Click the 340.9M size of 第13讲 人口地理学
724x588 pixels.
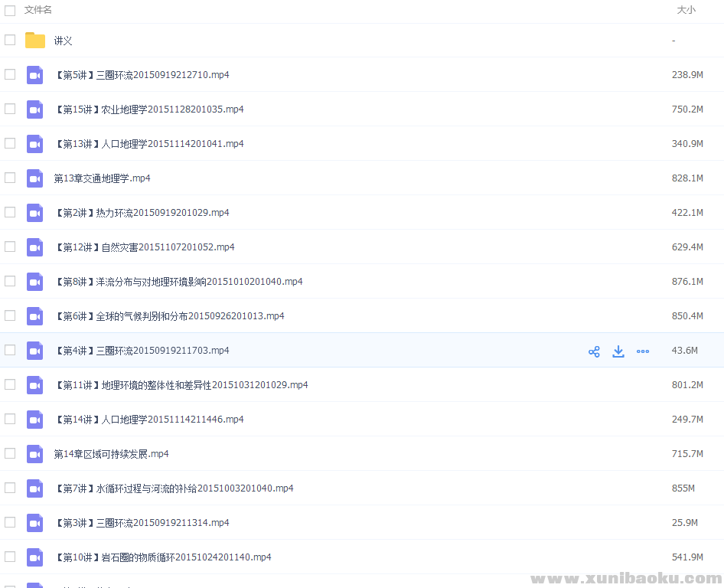(687, 144)
